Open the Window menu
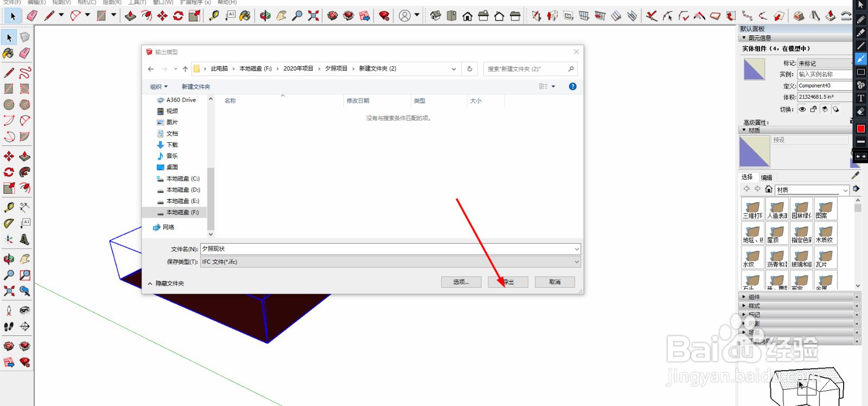The height and width of the screenshot is (406, 868). [x=163, y=2]
